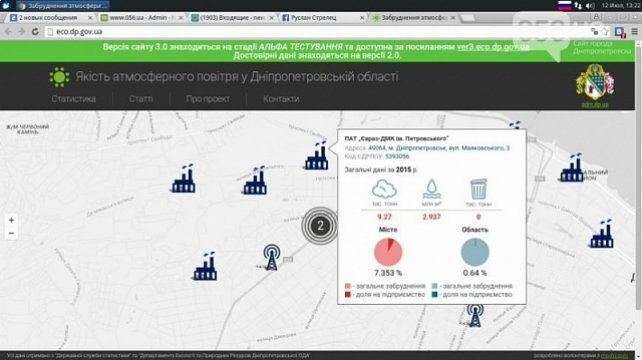
Task: Open the cluster marker labeled 2
Action: [320, 226]
